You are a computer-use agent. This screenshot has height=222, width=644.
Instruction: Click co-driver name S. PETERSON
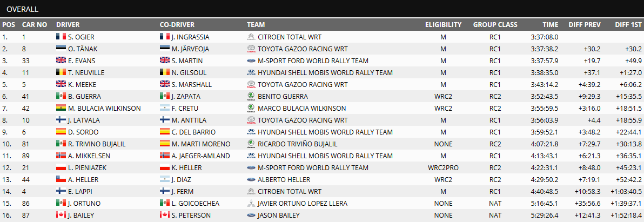pos(191,216)
